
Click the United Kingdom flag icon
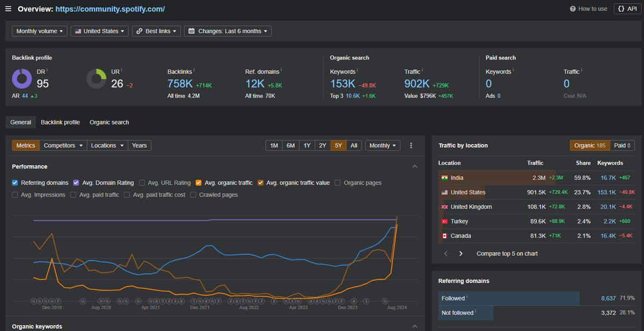pos(444,207)
